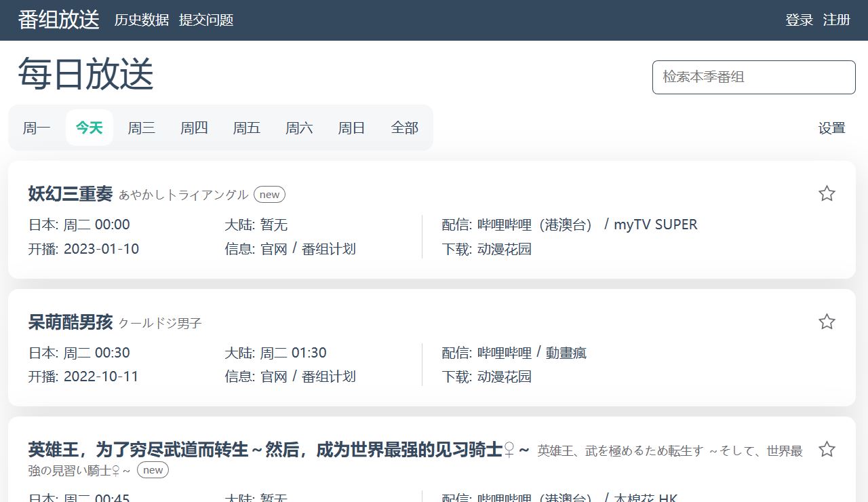
Task: Click the 注册 link
Action: [x=837, y=20]
